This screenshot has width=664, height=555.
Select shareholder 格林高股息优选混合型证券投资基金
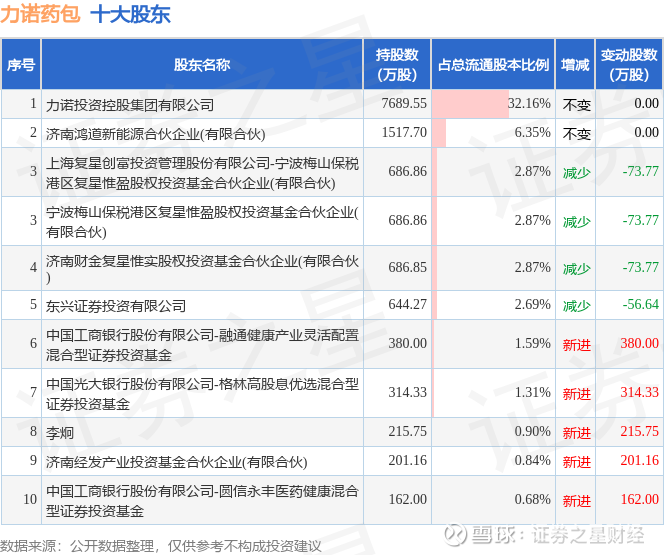point(202,394)
